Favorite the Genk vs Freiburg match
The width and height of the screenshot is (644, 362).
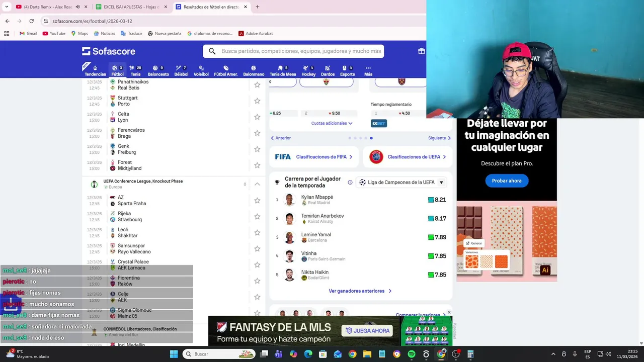(257, 149)
